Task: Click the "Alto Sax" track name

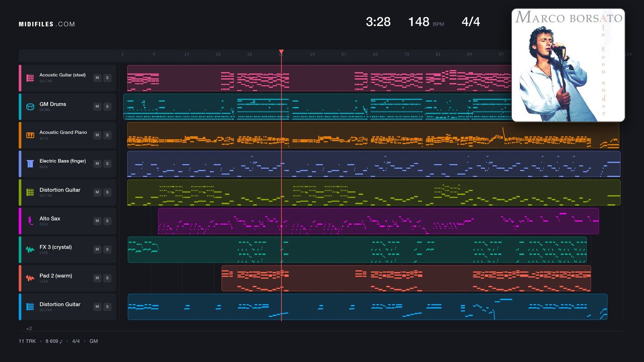Action: (50, 219)
